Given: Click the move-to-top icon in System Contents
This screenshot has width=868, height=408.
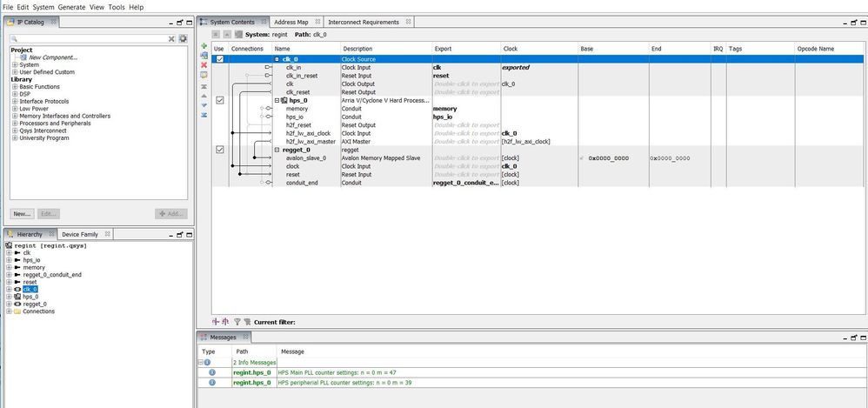Looking at the screenshot, I should [204, 86].
